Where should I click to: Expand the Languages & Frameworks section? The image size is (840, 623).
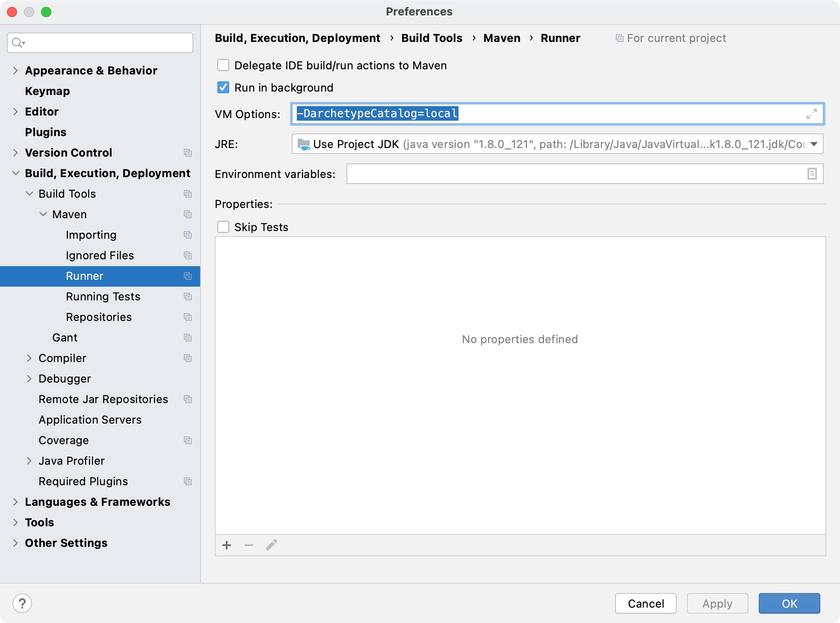[x=15, y=502]
